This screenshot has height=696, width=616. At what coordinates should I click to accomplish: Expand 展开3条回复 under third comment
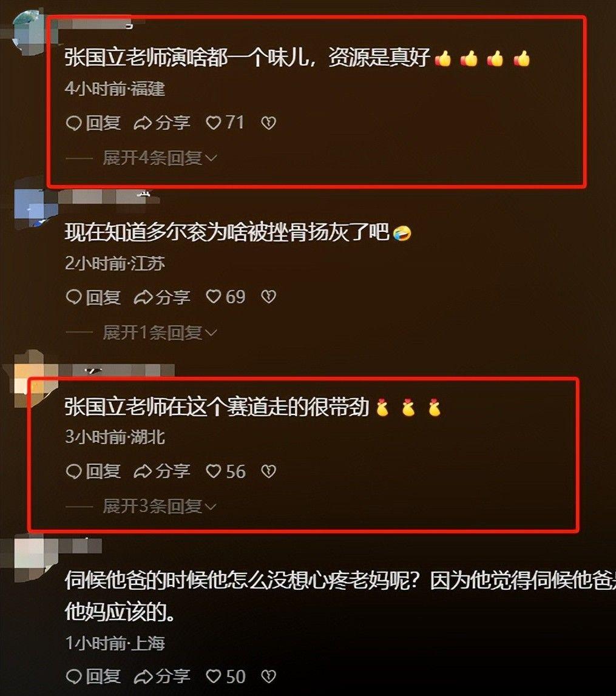(160, 507)
